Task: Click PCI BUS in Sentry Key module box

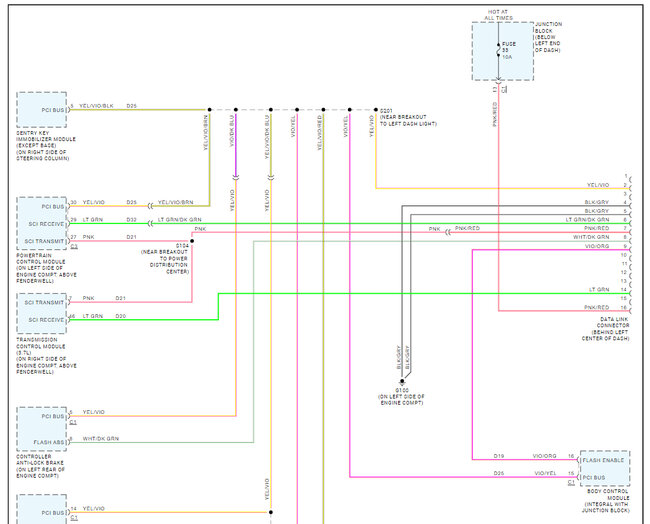Action: point(53,110)
